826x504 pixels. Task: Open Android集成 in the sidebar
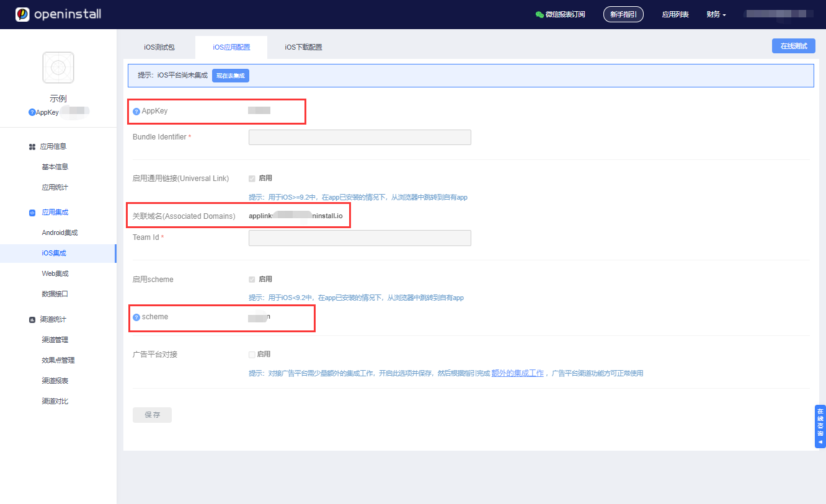point(60,233)
